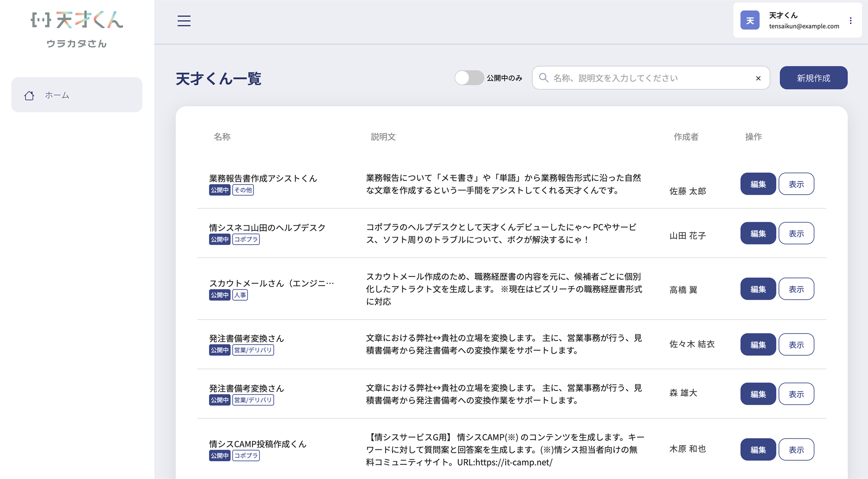Clear the search field with X icon

(x=758, y=78)
